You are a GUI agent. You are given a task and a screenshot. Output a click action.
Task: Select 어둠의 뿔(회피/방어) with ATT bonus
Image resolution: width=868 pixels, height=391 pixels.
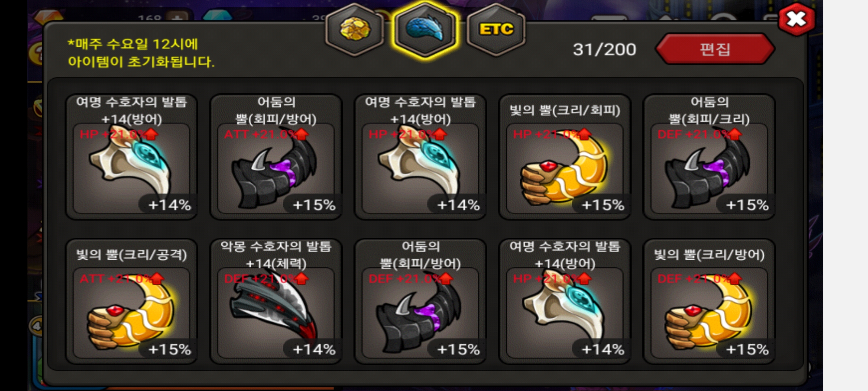tap(276, 157)
